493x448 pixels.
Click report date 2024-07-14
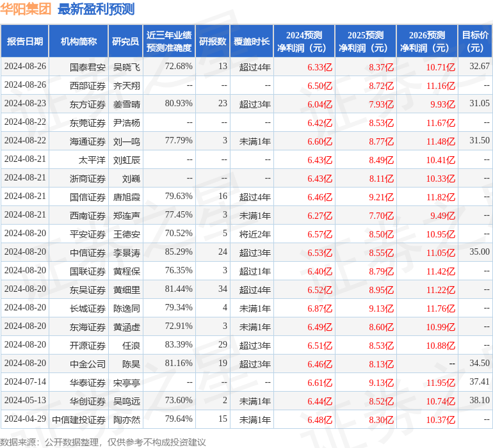click(25, 381)
